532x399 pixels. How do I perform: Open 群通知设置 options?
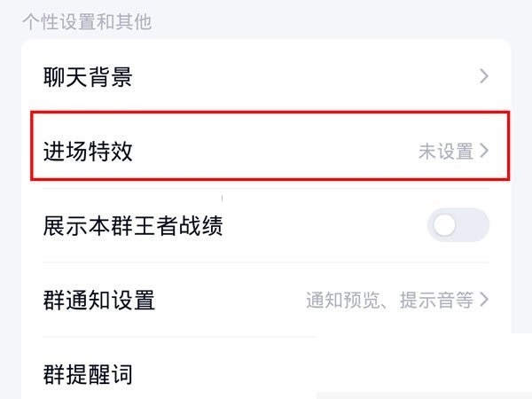click(x=99, y=300)
